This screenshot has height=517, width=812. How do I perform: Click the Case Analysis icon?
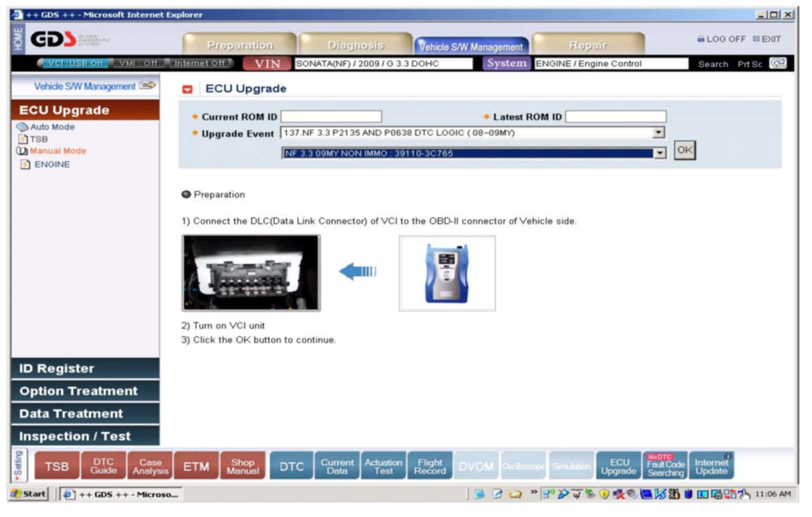tap(150, 466)
